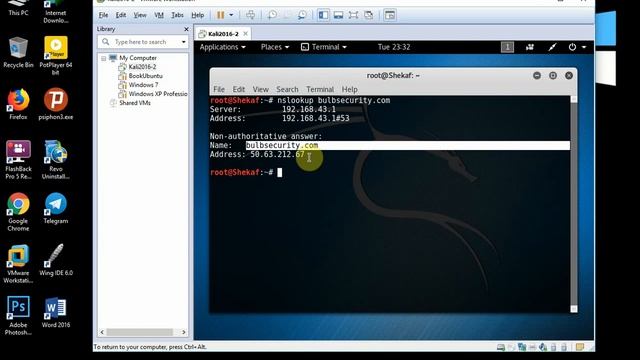Switch to the Kali2016-2 tab
Image resolution: width=640 pixels, height=360 pixels.
click(223, 34)
